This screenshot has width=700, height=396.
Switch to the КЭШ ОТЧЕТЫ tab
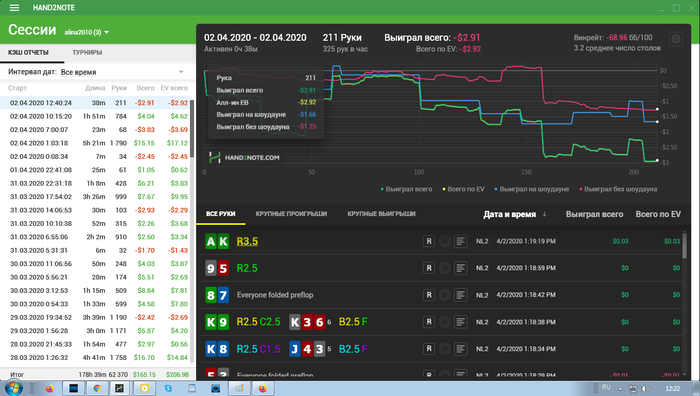tap(28, 53)
